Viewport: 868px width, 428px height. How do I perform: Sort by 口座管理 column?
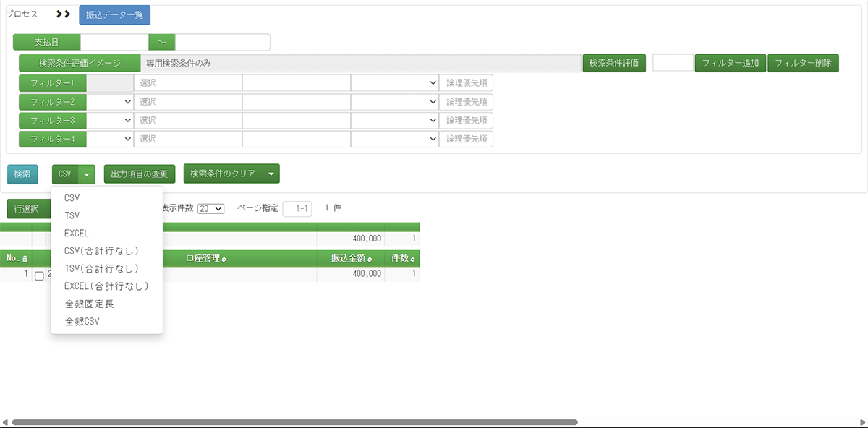click(206, 258)
